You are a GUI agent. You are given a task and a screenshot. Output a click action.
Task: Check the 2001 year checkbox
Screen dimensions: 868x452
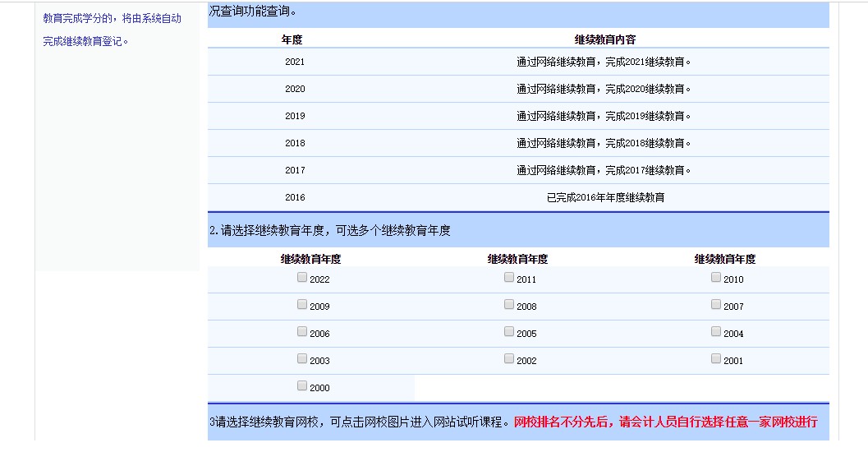[716, 359]
